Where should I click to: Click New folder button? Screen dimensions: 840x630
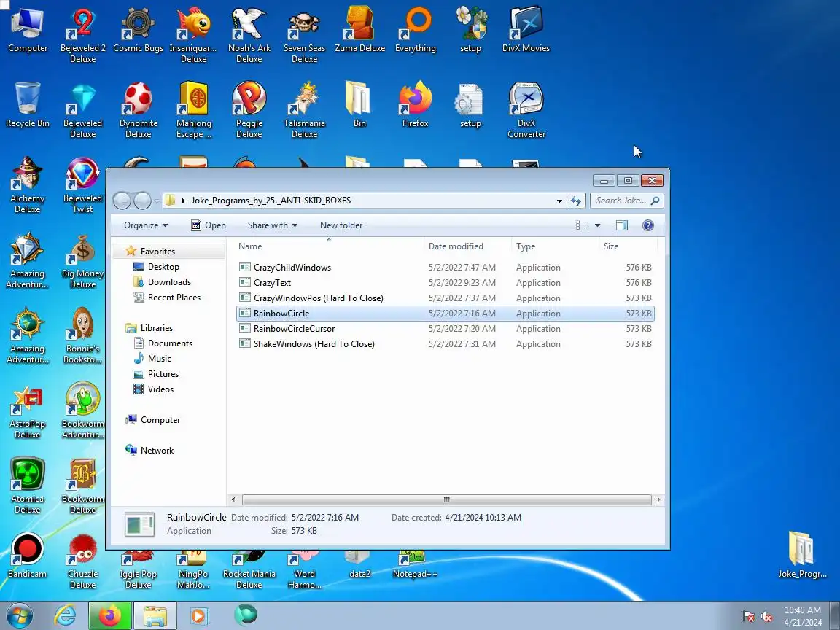click(x=341, y=225)
